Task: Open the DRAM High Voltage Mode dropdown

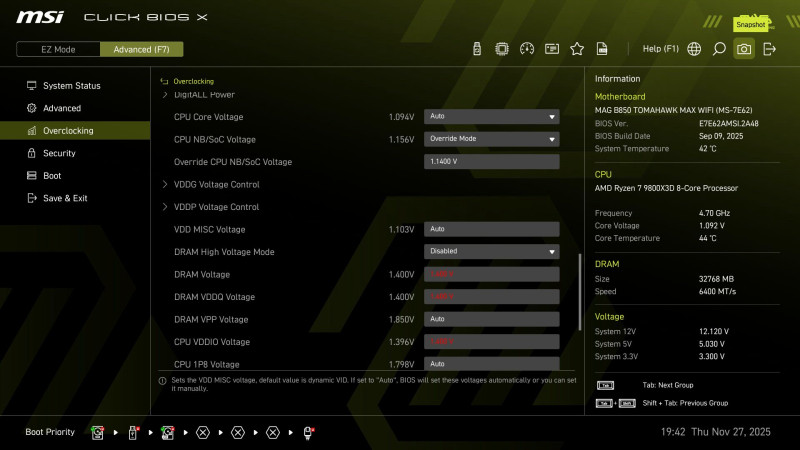Action: pos(491,252)
